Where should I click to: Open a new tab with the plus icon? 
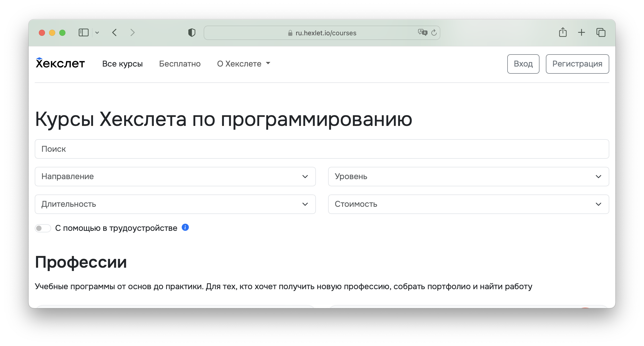(x=581, y=33)
